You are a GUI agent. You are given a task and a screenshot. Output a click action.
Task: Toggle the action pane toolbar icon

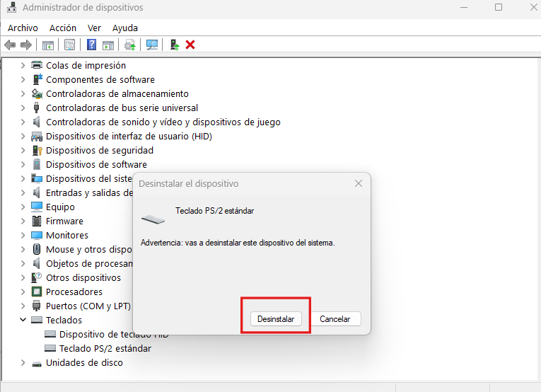coord(108,45)
